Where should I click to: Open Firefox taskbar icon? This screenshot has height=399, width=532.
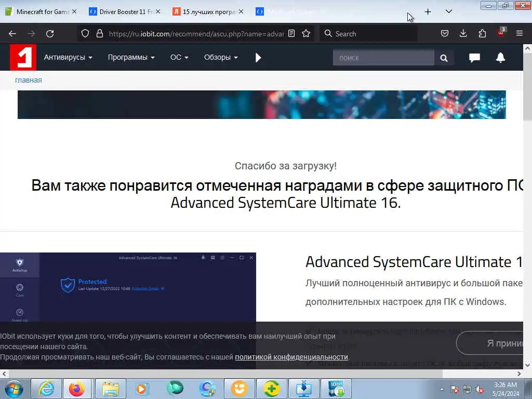[x=77, y=389]
